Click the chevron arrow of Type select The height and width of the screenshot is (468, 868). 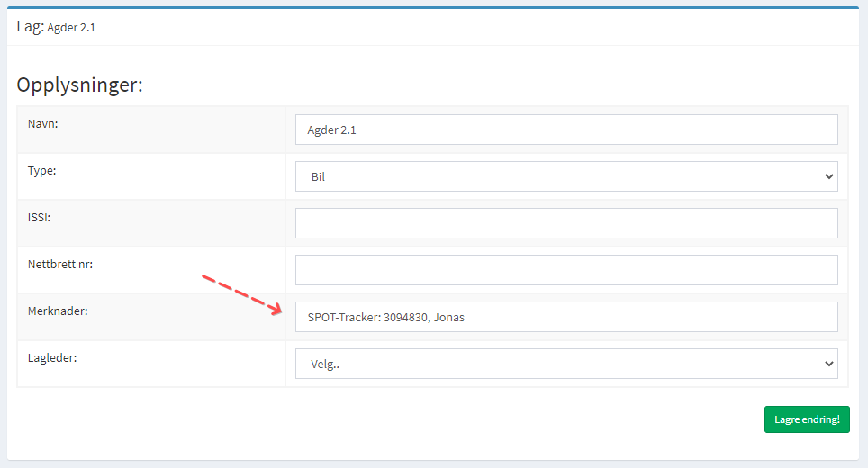828,176
